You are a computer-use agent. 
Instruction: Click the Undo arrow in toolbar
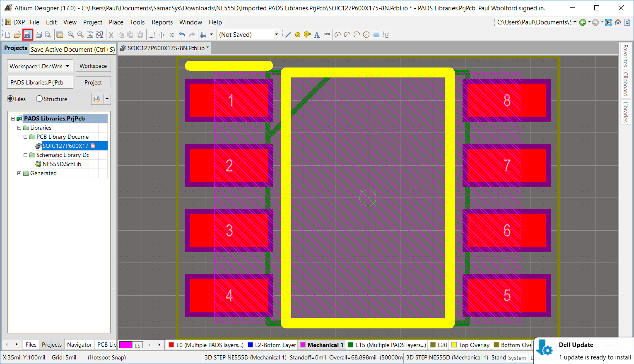point(182,35)
